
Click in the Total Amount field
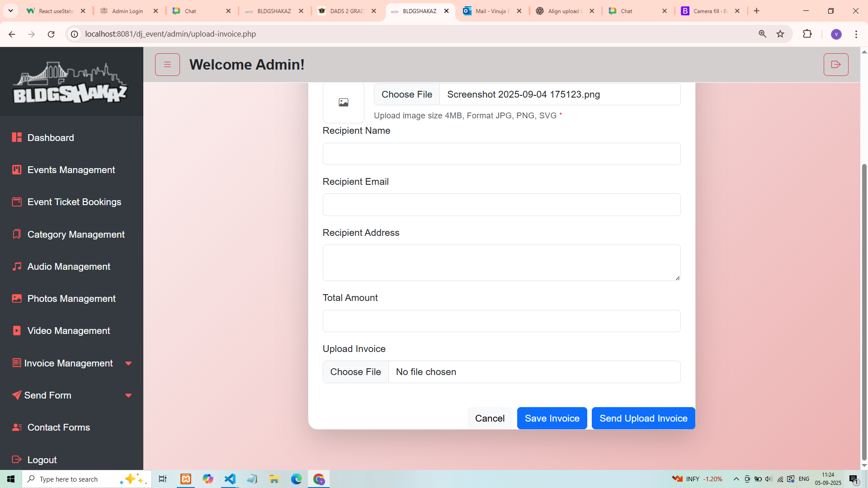(501, 321)
